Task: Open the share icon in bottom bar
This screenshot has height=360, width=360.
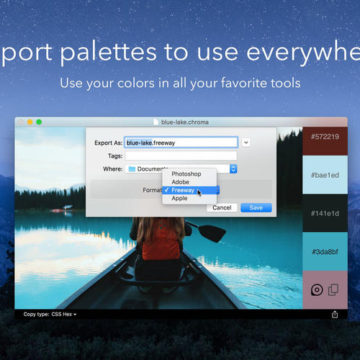Action: point(335,314)
